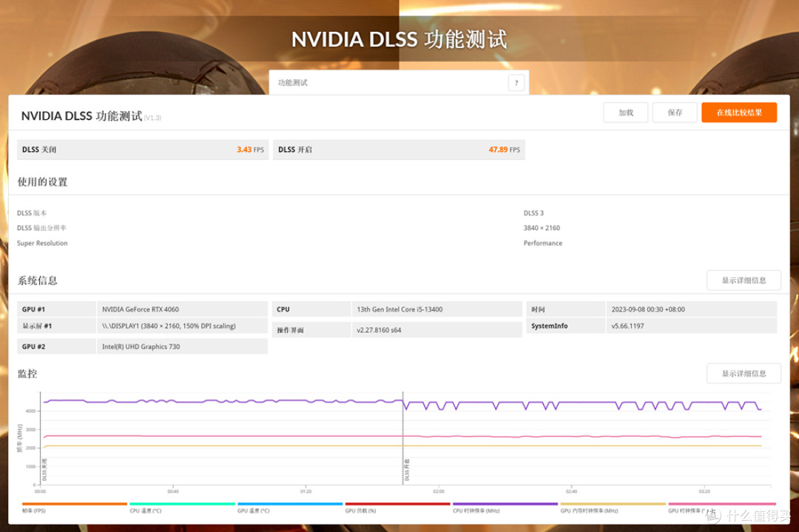Viewport: 799px width, 532px height.
Task: Click the DLSS 3 version value
Action: click(x=533, y=213)
